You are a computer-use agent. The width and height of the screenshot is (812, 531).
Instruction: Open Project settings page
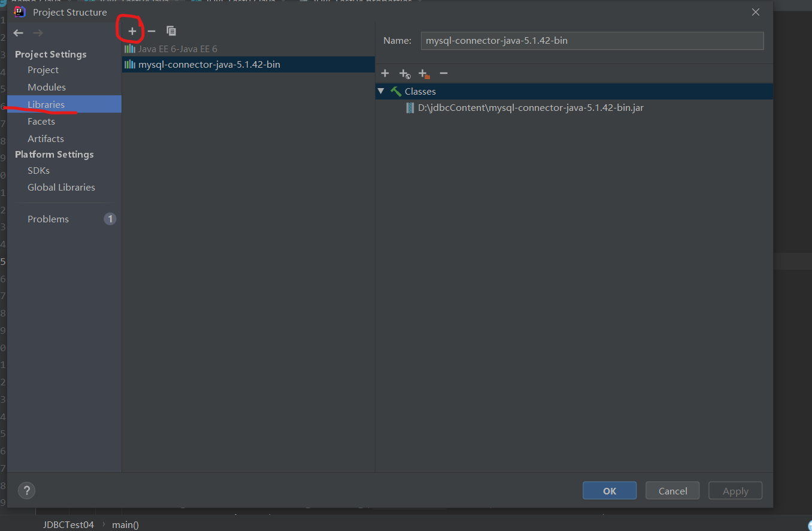[43, 70]
